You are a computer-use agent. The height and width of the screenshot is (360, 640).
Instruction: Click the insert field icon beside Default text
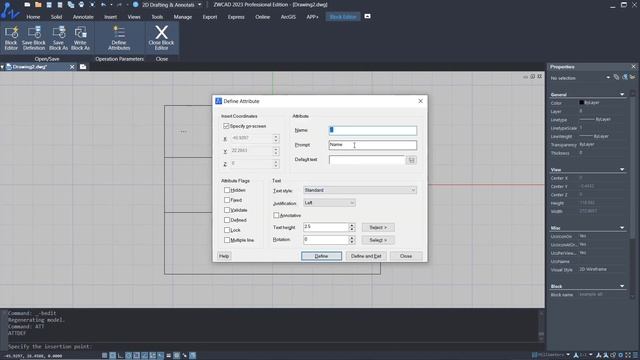pyautogui.click(x=411, y=160)
